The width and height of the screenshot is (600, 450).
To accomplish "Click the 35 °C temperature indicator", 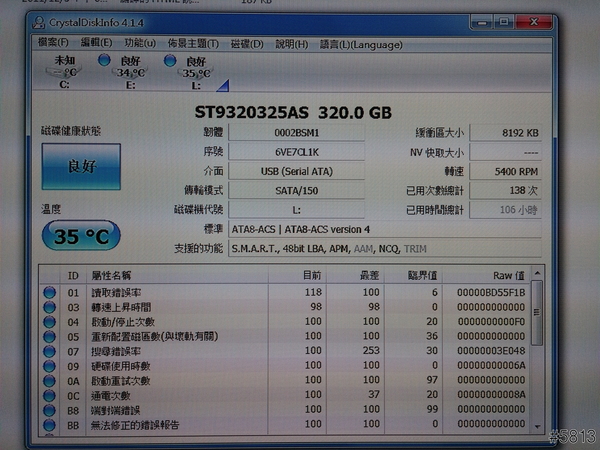I will pos(83,239).
